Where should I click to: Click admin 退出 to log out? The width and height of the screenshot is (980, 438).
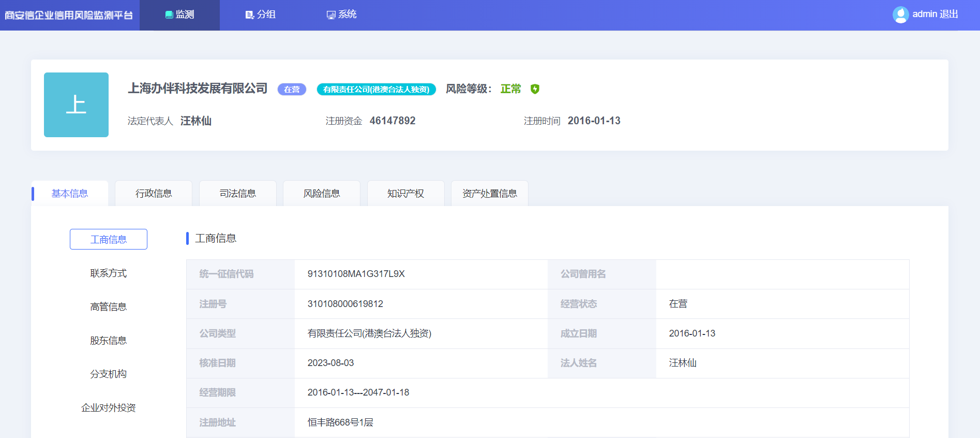(935, 14)
